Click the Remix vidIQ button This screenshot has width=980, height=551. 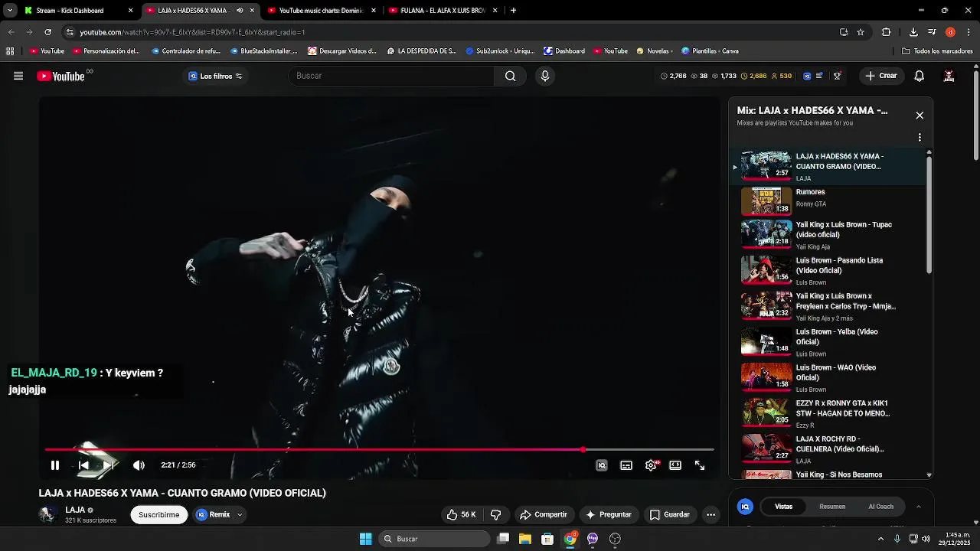pos(213,515)
